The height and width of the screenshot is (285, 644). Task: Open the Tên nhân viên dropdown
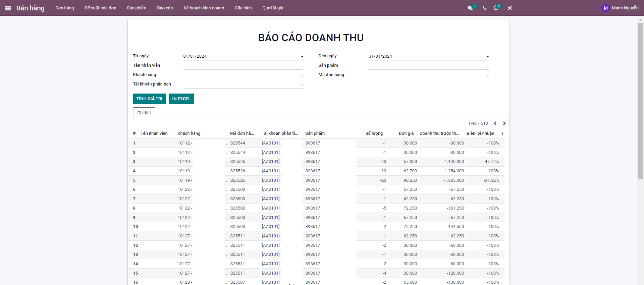pyautogui.click(x=302, y=66)
